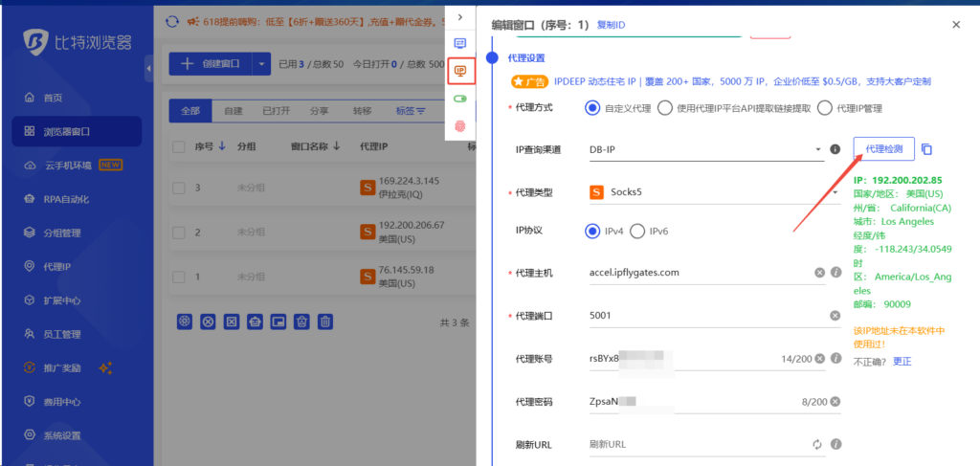Open the 代理类型 Socks5 dropdown

[x=712, y=192]
